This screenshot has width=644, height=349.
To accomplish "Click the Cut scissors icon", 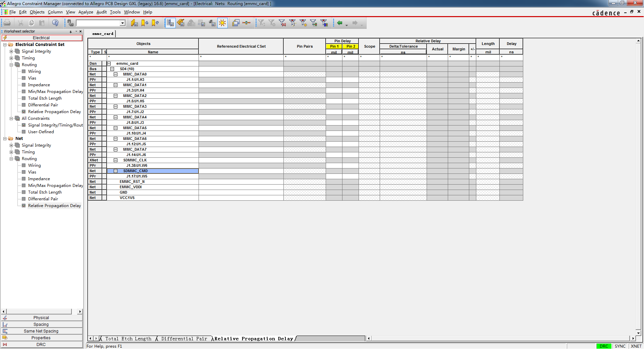I will point(20,23).
